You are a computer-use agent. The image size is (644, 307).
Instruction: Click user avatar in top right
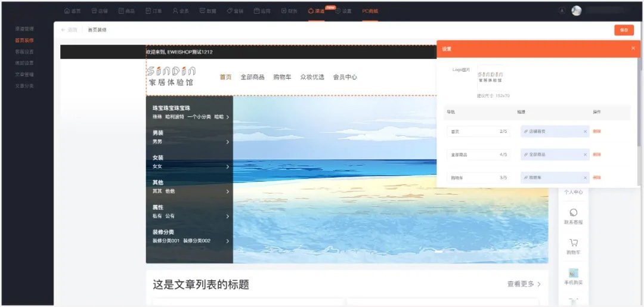click(576, 11)
